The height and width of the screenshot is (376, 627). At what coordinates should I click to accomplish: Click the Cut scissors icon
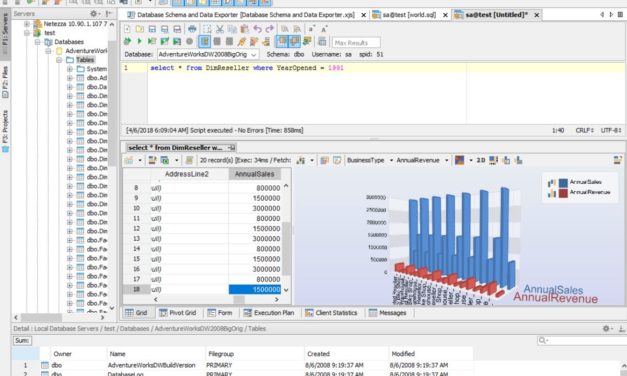pos(220,29)
